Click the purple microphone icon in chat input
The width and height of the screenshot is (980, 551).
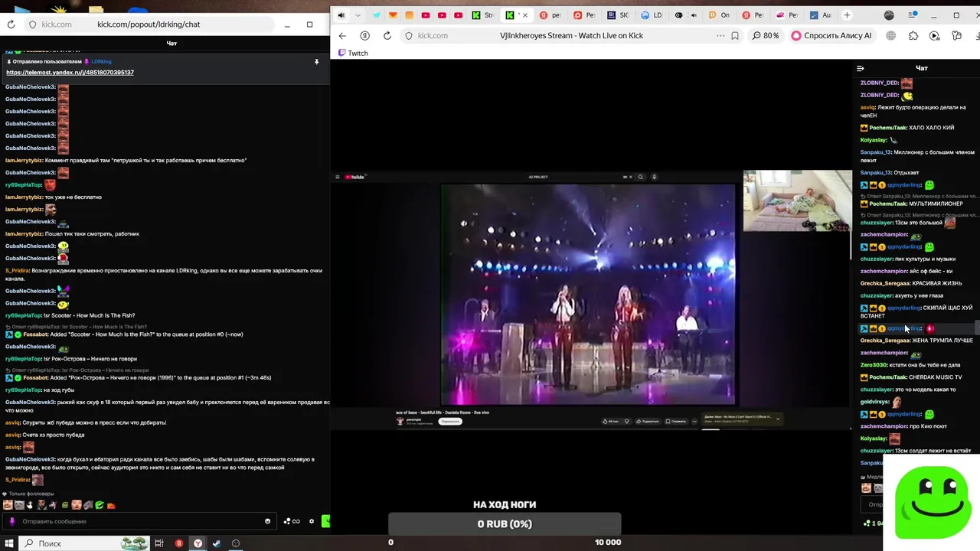(x=11, y=521)
